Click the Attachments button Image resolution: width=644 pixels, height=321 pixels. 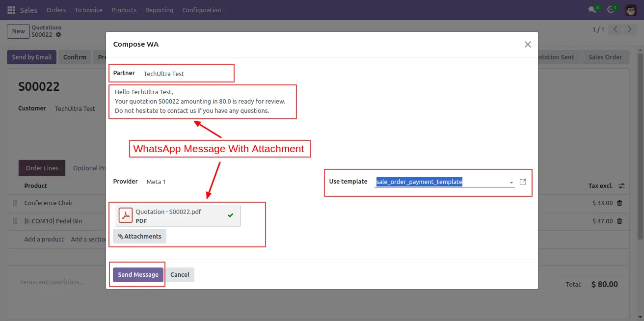pyautogui.click(x=139, y=236)
